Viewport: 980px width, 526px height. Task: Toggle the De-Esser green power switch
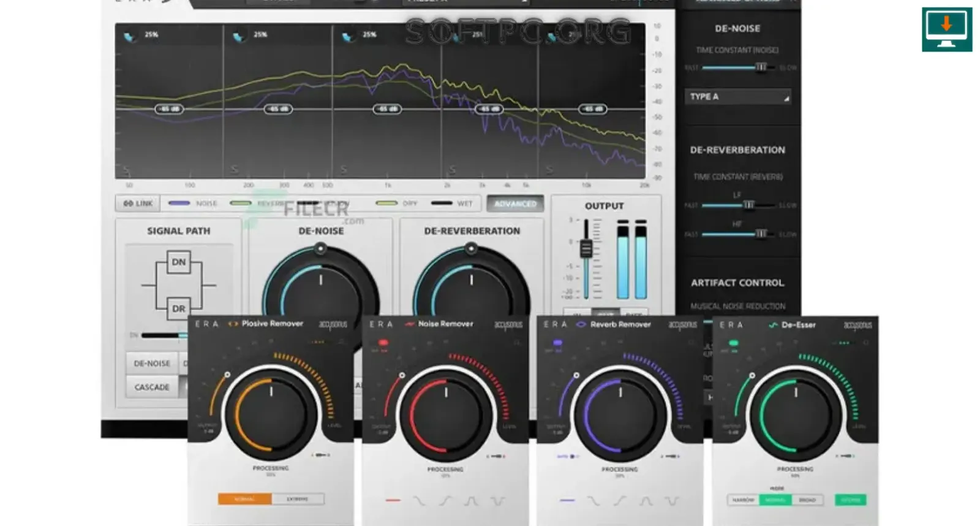733,343
